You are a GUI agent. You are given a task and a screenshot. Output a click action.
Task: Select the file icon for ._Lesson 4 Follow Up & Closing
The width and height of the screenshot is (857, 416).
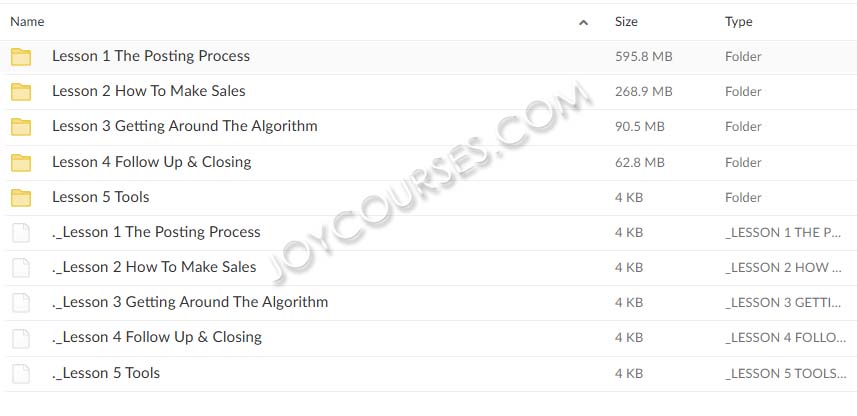(21, 338)
